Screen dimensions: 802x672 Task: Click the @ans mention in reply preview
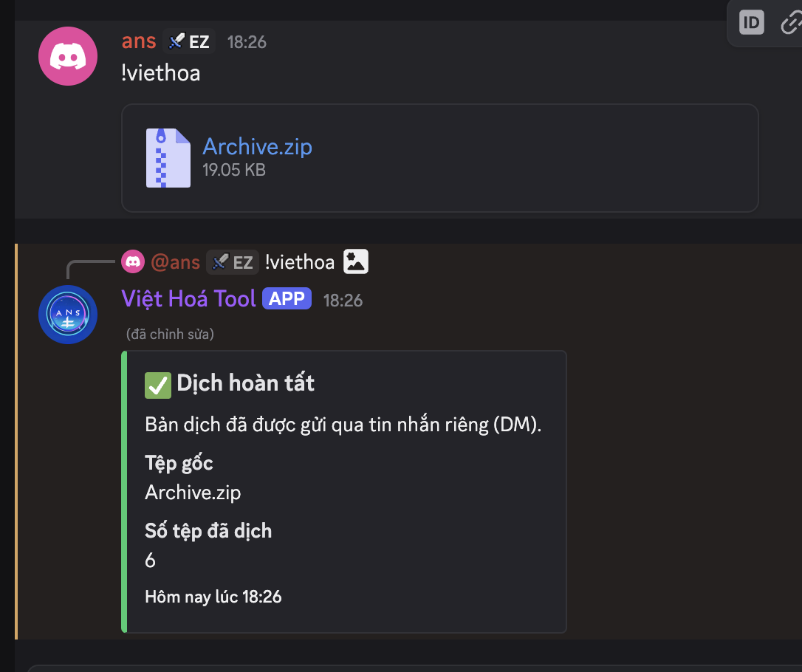175,261
